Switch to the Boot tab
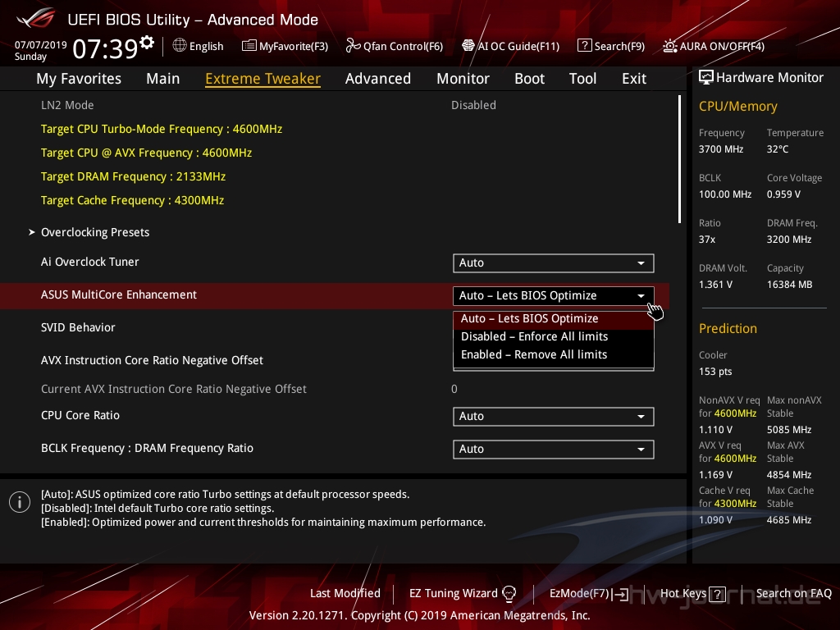Viewport: 840px width, 630px height. [529, 79]
